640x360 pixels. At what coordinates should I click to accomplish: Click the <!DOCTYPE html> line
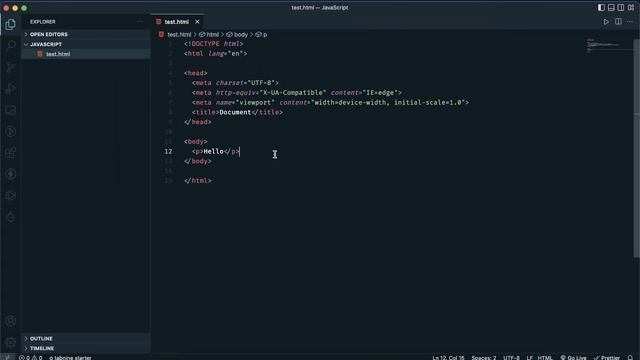[x=213, y=44]
